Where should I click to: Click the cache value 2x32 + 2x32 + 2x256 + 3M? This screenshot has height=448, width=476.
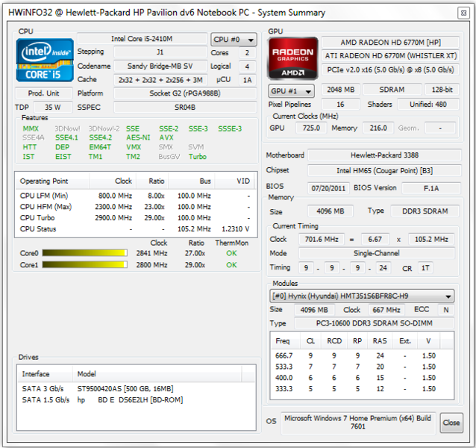tap(160, 80)
